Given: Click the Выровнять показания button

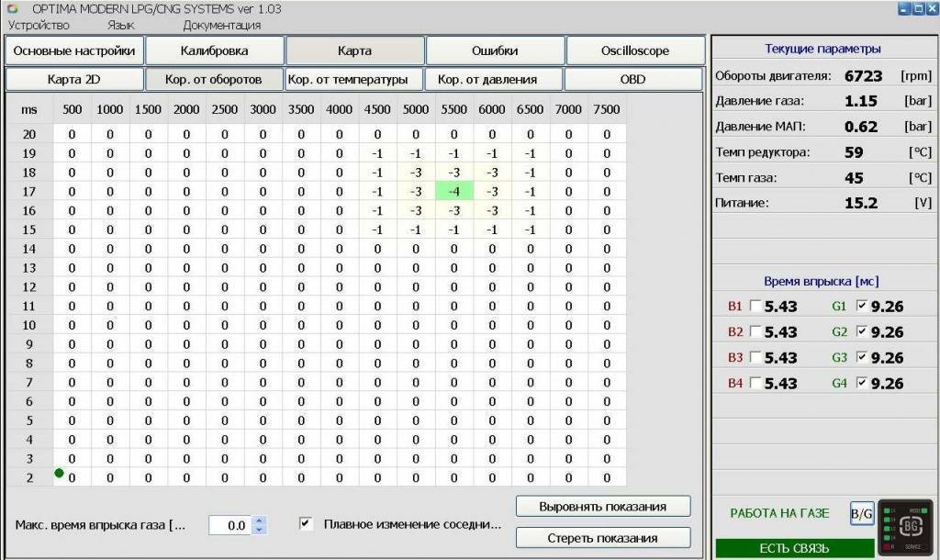Looking at the screenshot, I should 603,506.
